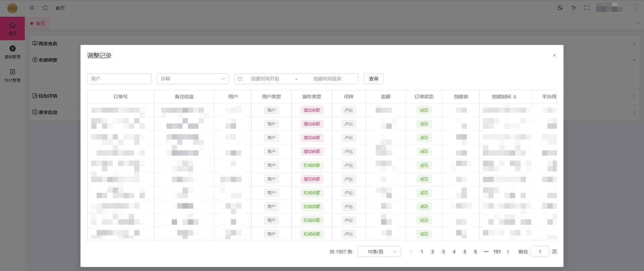Viewport: 644px width, 271px height.
Task: Expand the tabs dropdown chevron at right
Action: tap(637, 23)
